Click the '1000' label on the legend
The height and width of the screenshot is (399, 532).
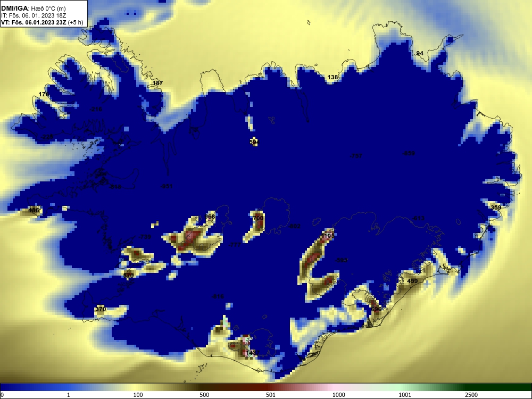(338, 395)
